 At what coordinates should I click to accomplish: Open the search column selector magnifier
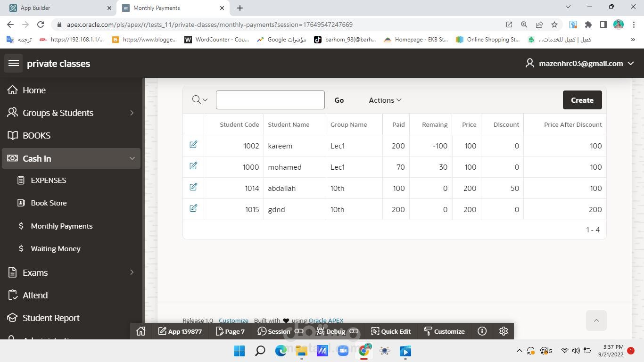click(200, 100)
